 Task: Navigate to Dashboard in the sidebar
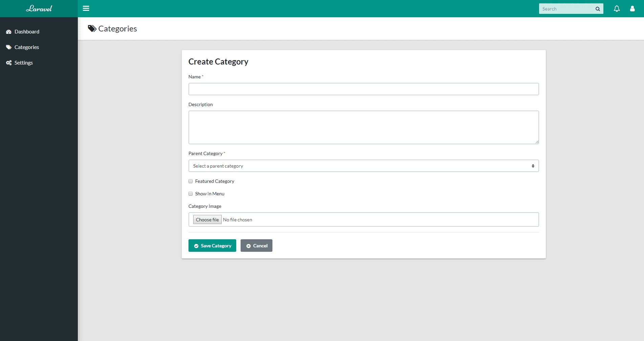[x=27, y=31]
